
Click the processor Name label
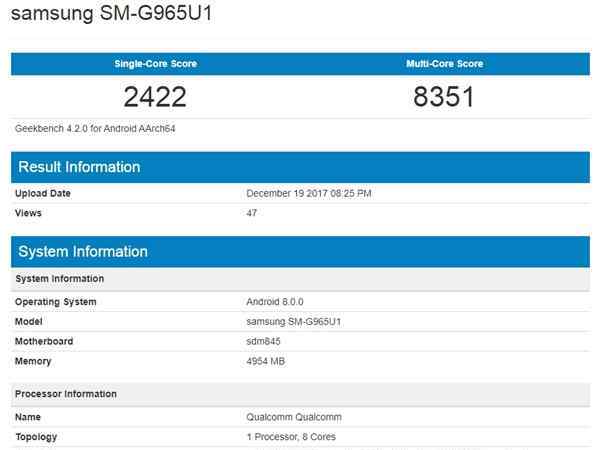point(28,417)
